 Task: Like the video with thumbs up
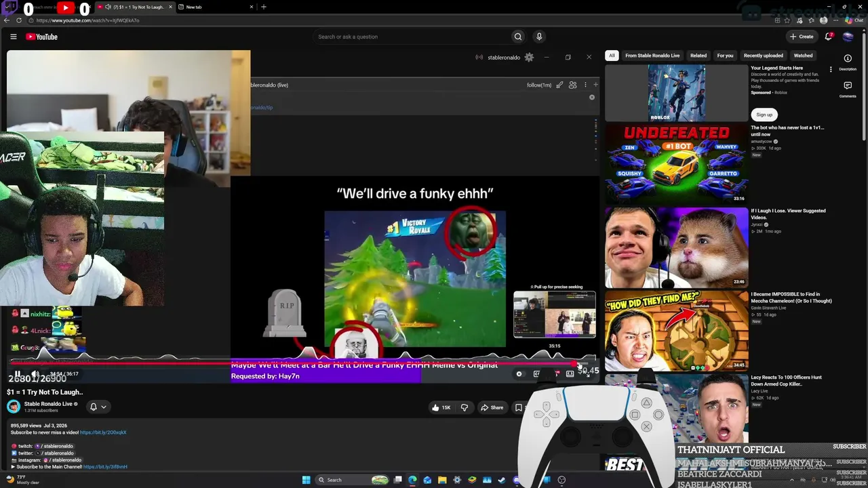(x=441, y=407)
